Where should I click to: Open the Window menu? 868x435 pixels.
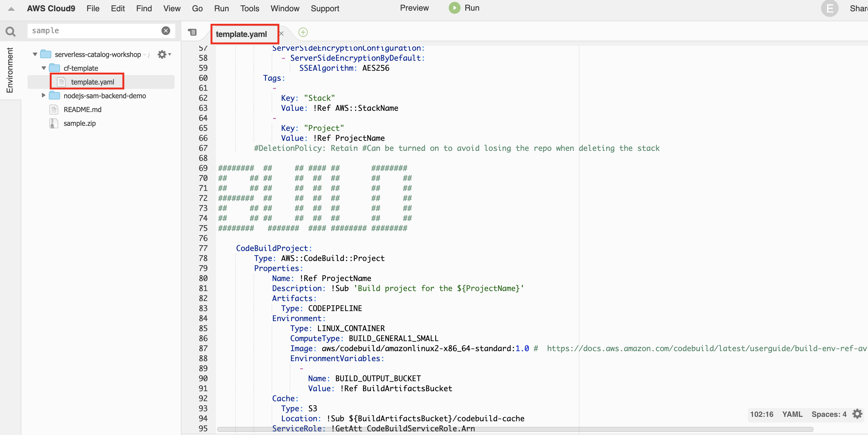click(285, 8)
